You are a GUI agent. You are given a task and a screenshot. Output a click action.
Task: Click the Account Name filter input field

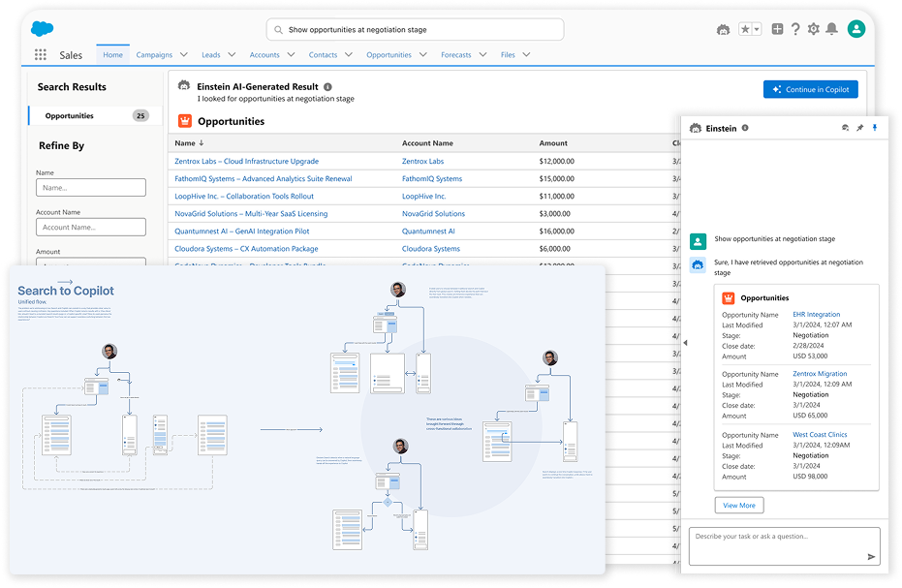pos(90,228)
